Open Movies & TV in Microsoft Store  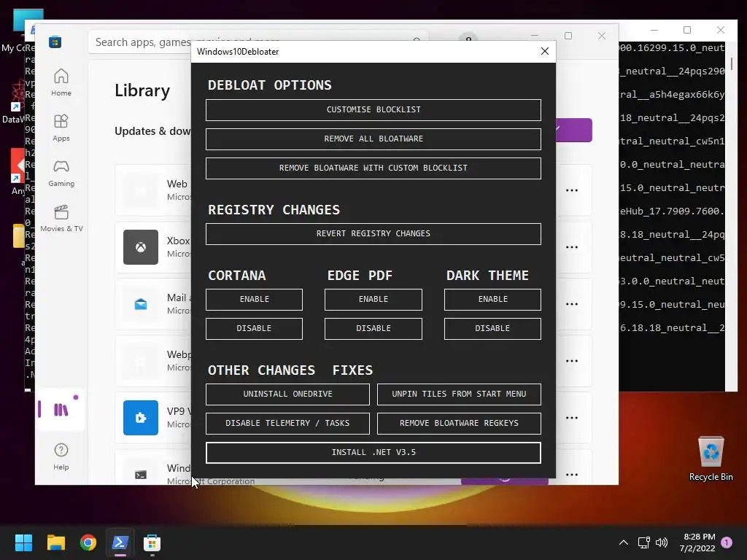click(61, 218)
